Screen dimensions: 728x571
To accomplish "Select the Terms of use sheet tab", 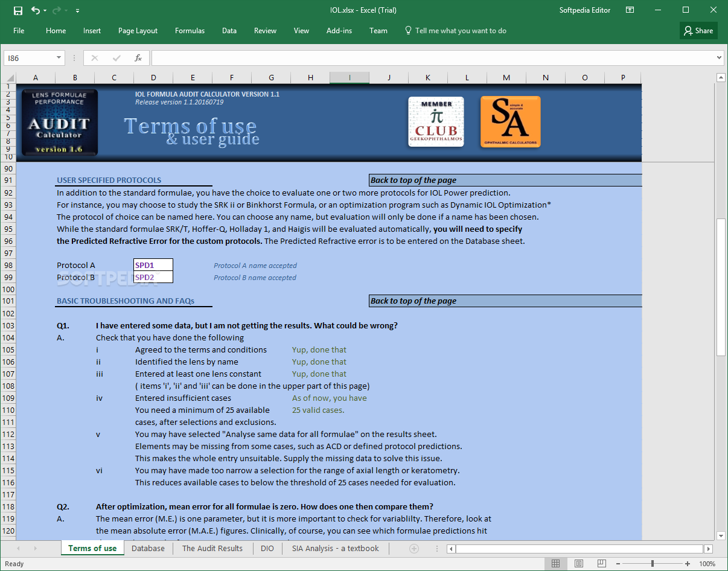I will (92, 548).
